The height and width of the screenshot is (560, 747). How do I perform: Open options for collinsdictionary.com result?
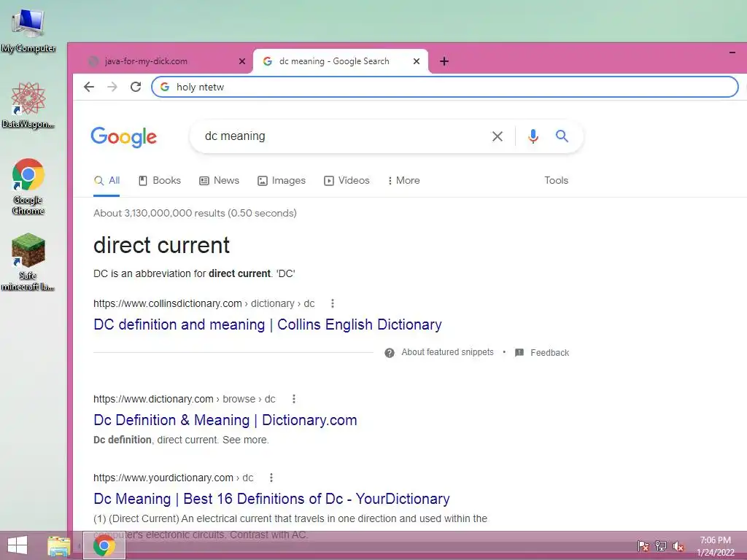tap(333, 303)
